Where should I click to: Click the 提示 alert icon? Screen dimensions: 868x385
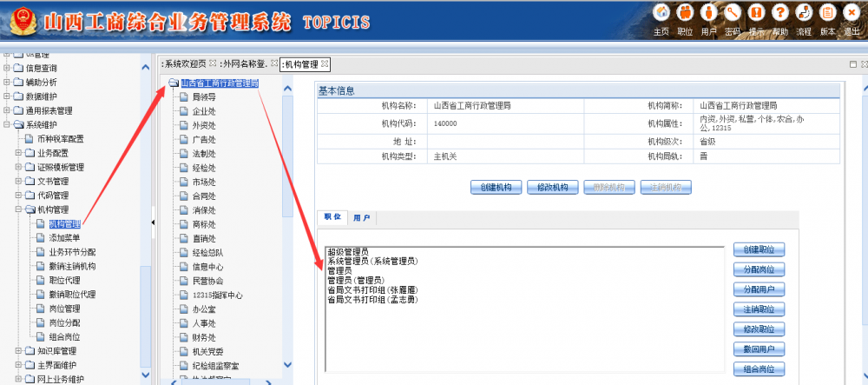coord(757,13)
